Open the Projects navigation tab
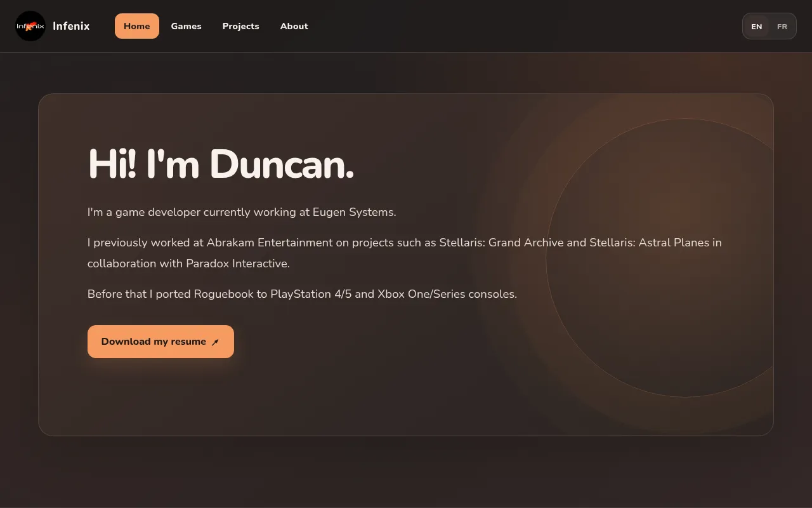This screenshot has height=508, width=812. (x=240, y=26)
